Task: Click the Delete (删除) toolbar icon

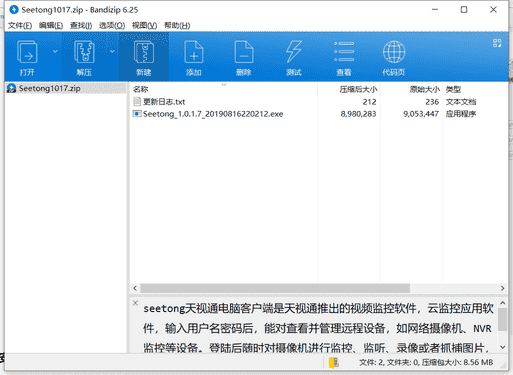Action: click(244, 52)
